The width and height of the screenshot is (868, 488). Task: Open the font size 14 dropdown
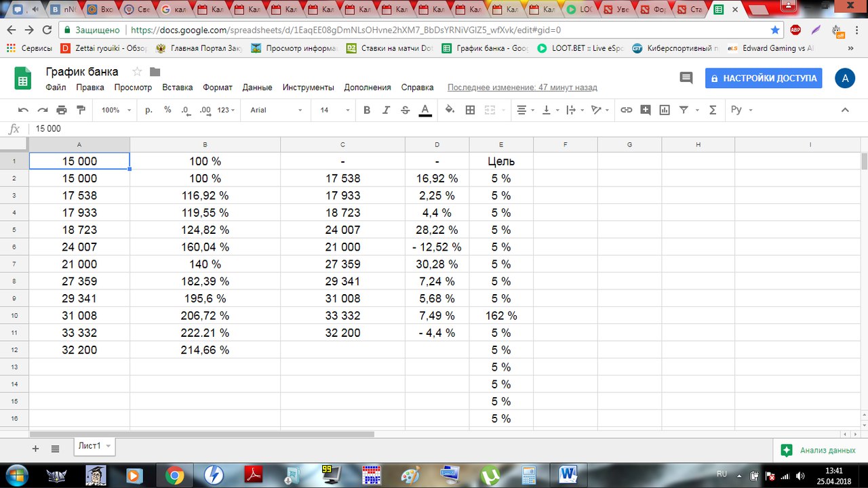(x=335, y=110)
